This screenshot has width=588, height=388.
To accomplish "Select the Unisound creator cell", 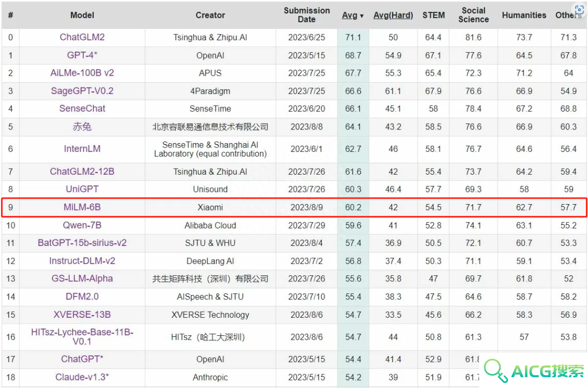I will 210,189.
